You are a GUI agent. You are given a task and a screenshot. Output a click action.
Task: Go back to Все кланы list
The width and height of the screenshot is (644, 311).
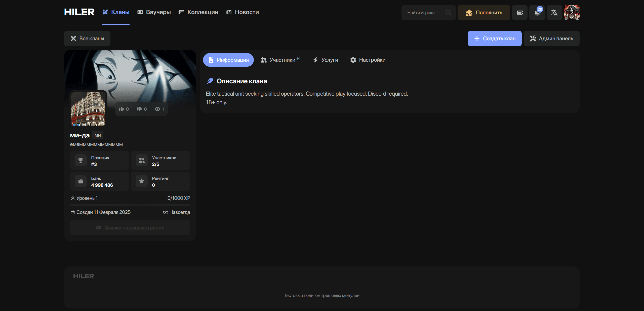coord(87,38)
